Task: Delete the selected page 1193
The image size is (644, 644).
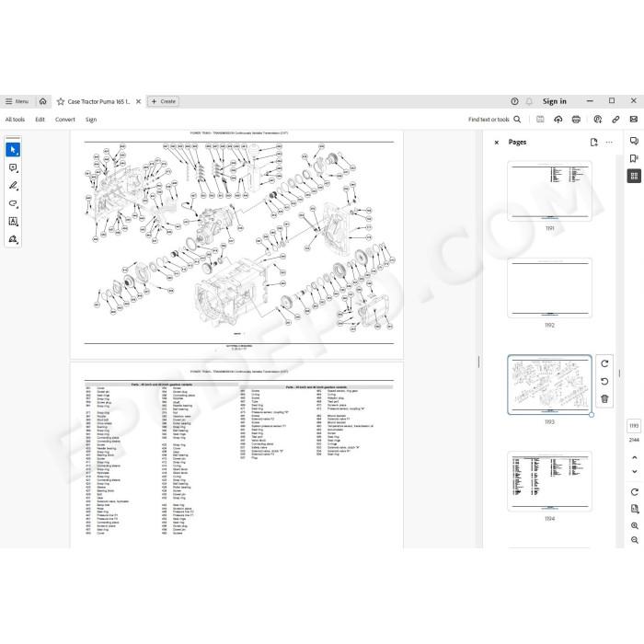Action: point(604,398)
